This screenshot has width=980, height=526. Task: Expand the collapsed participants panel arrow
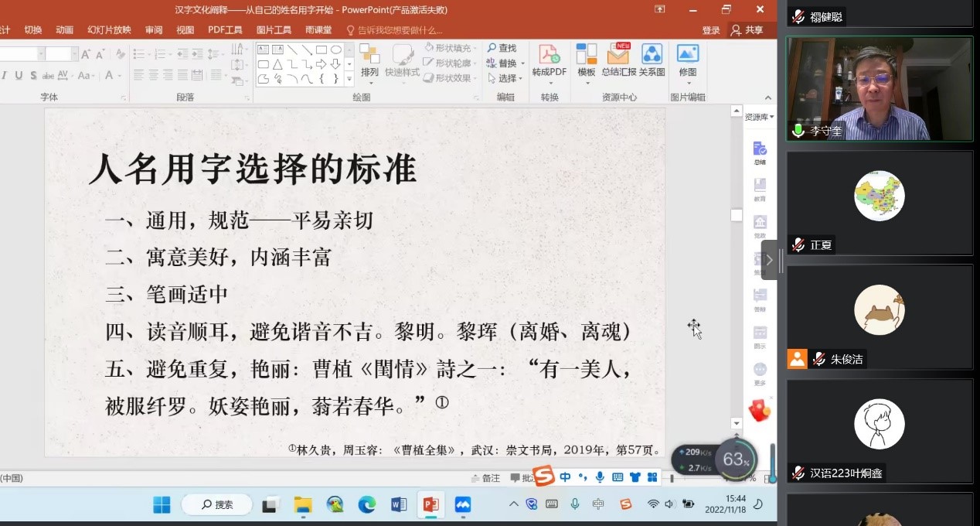[769, 260]
